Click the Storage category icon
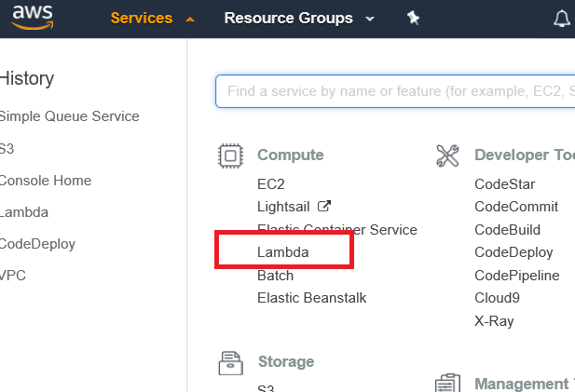Screen dimensions: 575x392 click(230, 362)
